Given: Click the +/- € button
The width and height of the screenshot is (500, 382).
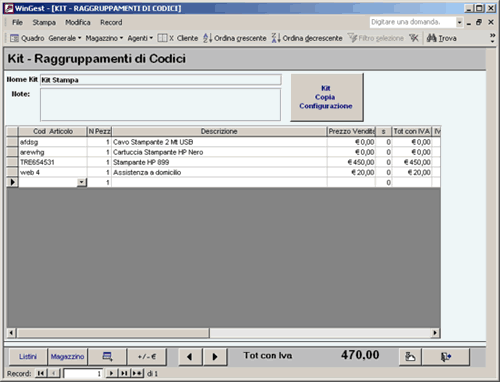Looking at the screenshot, I should pyautogui.click(x=147, y=357).
